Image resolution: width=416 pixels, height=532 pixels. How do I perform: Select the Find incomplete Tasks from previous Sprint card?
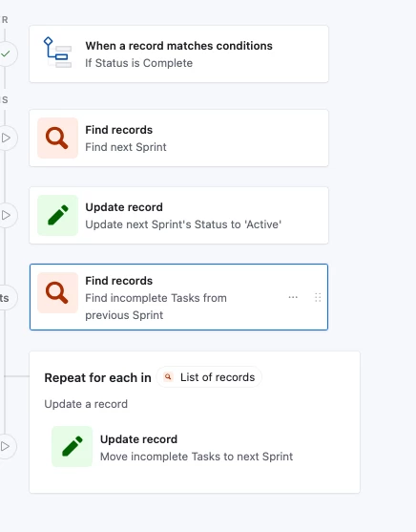[178, 297]
